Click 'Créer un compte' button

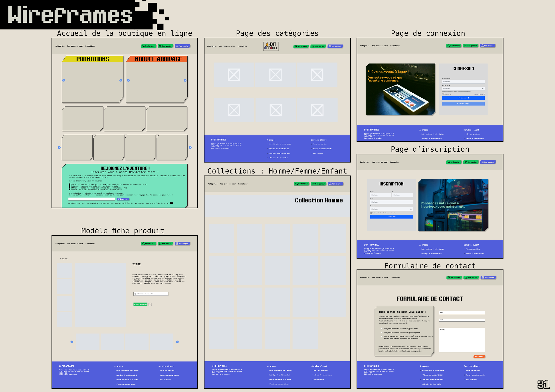coord(463,104)
